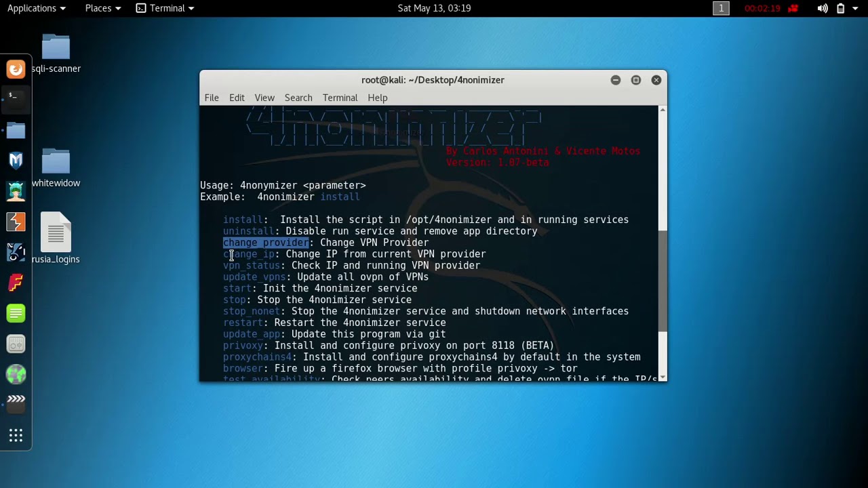This screenshot has height=488, width=868.
Task: Maximize the terminal window
Action: [x=636, y=80]
